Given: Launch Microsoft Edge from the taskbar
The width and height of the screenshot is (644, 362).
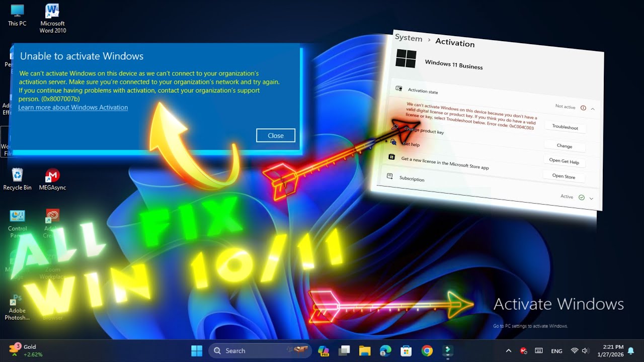Looking at the screenshot, I should point(385,350).
